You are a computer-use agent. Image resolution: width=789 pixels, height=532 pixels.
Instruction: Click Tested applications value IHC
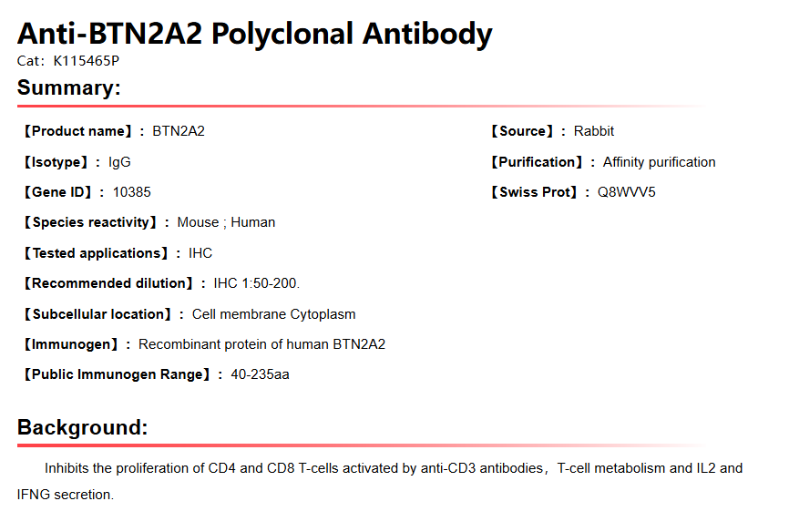200,253
